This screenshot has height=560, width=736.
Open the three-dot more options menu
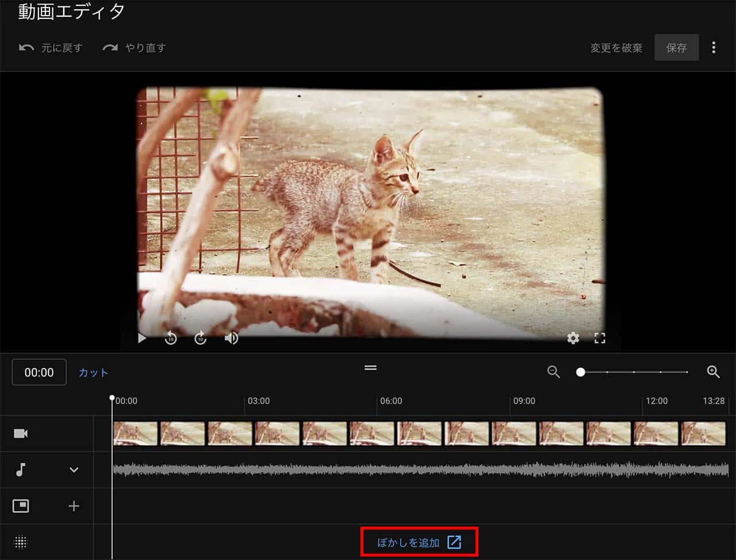[x=714, y=48]
